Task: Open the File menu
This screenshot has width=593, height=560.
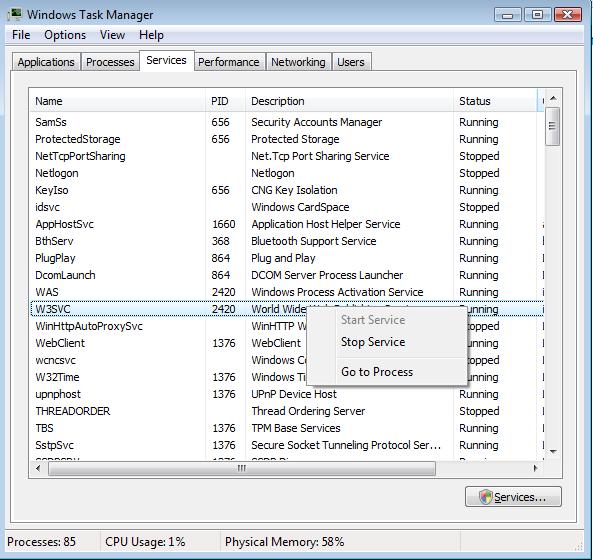Action: click(21, 35)
